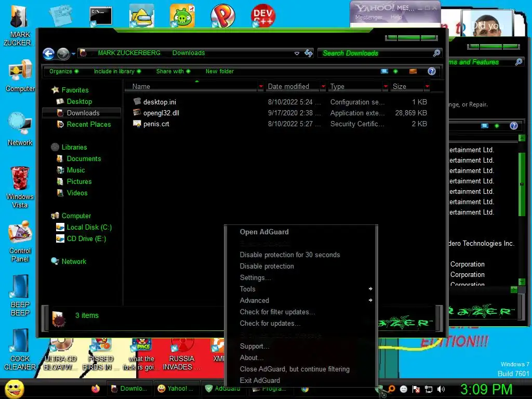The image size is (532, 399).
Task: Click the New folder button
Action: coord(220,71)
